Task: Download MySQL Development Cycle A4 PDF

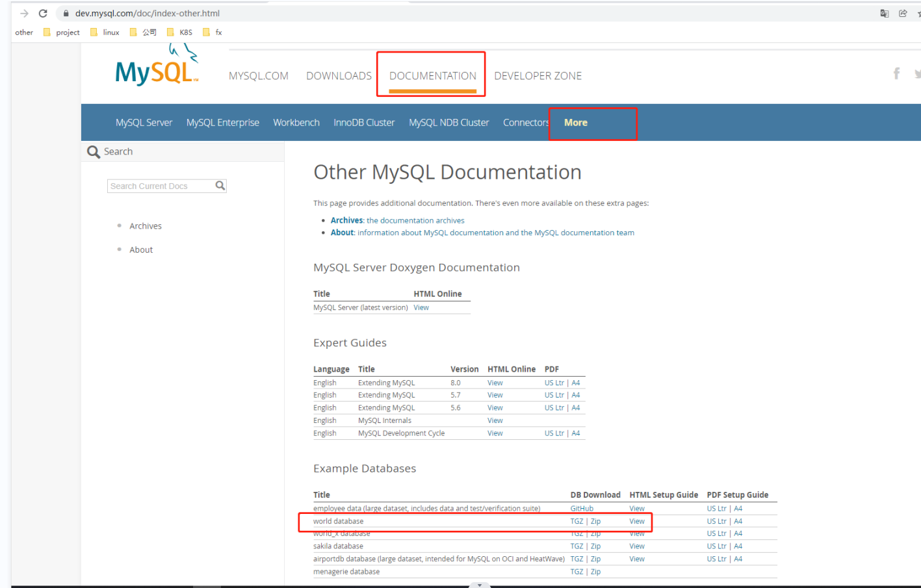Action: tap(576, 433)
